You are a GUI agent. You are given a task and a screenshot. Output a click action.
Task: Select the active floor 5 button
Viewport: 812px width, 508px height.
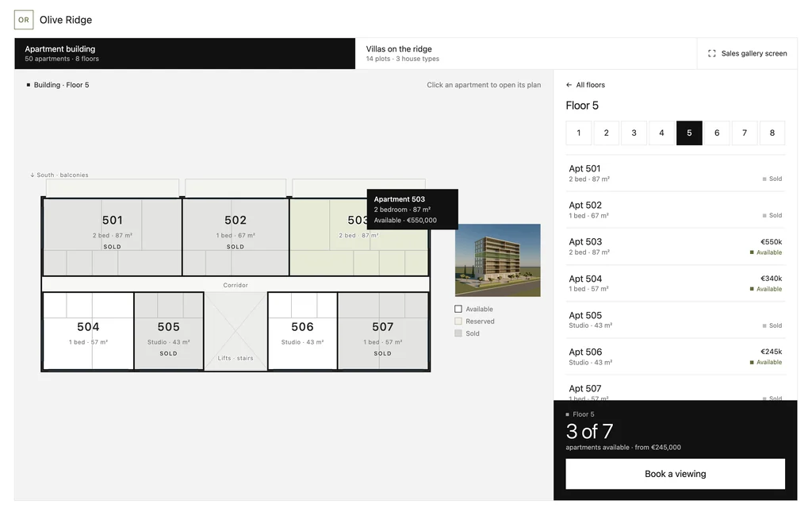tap(689, 133)
